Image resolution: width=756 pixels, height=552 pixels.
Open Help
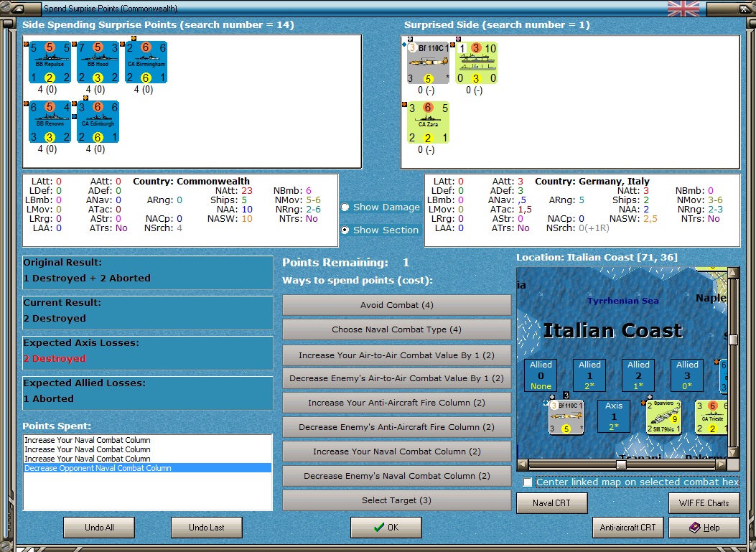[x=704, y=528]
